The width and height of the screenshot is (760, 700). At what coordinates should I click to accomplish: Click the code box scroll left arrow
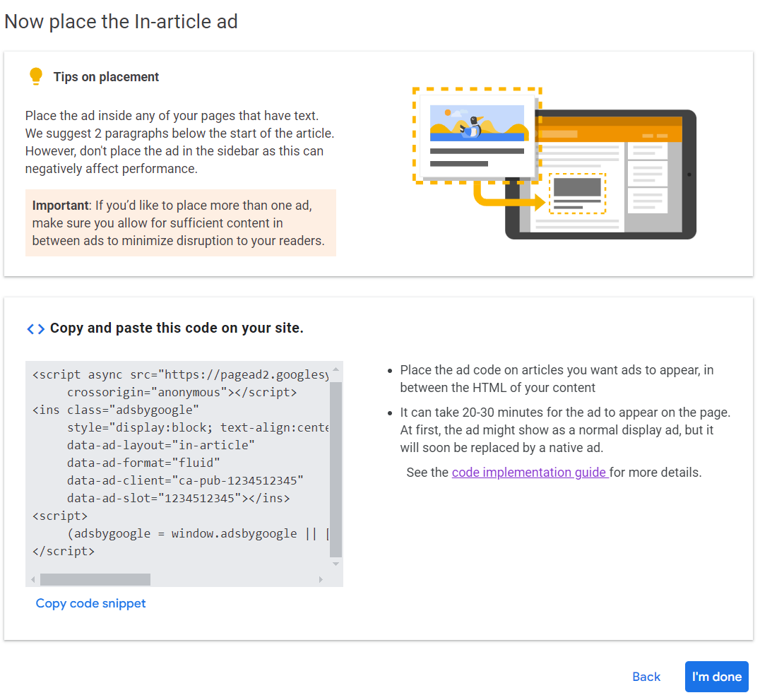pyautogui.click(x=33, y=579)
